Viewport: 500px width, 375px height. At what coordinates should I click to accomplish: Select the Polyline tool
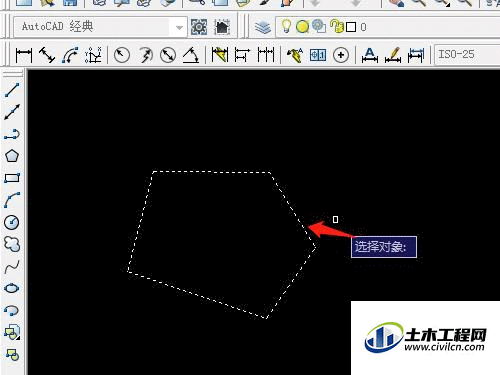coord(12,134)
